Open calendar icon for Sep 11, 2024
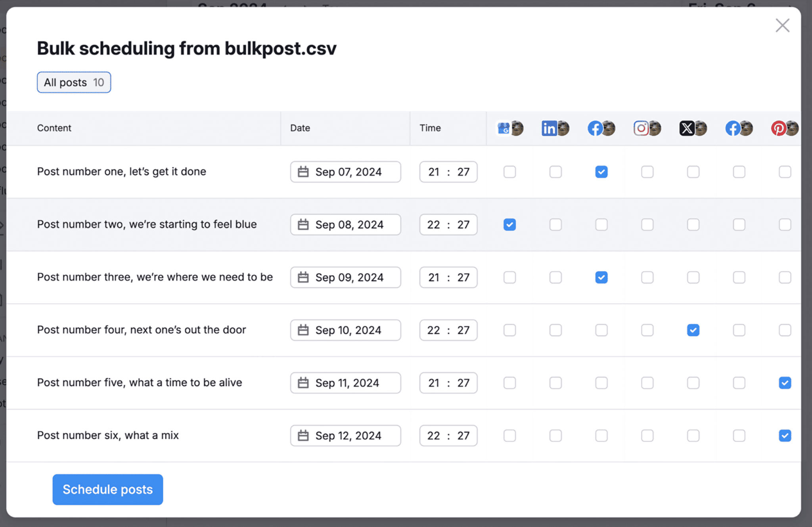 303,383
